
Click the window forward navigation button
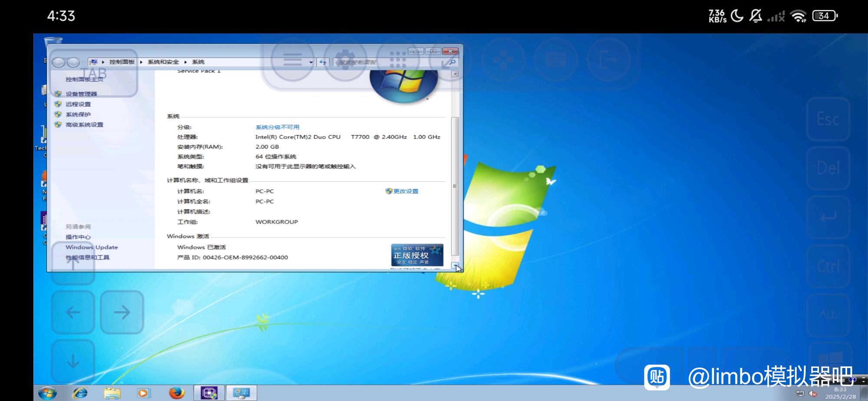pyautogui.click(x=72, y=63)
